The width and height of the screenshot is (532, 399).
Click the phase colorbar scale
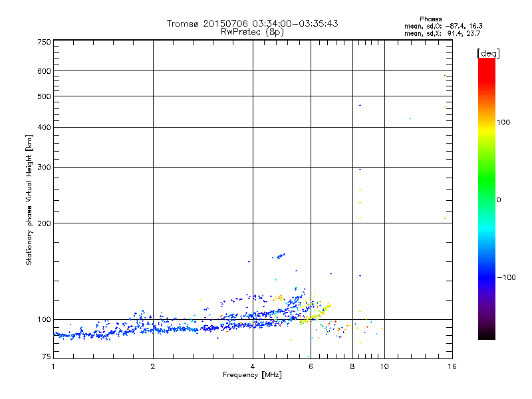[x=487, y=199]
